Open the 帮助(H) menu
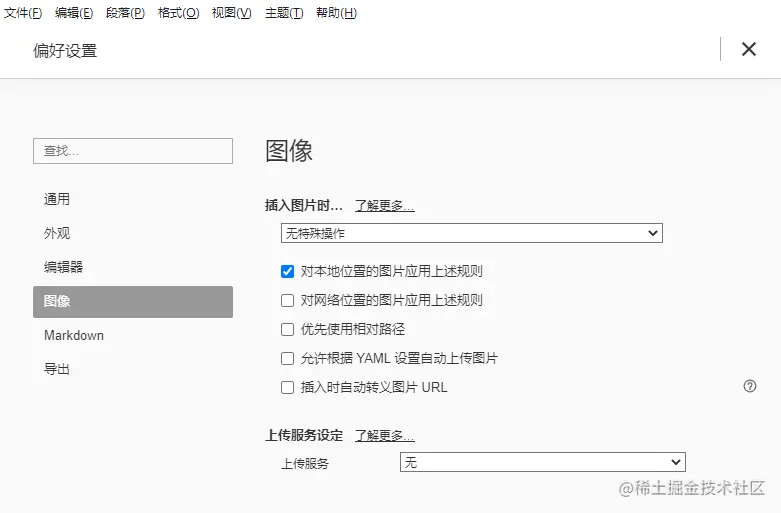781x513 pixels. tap(337, 12)
